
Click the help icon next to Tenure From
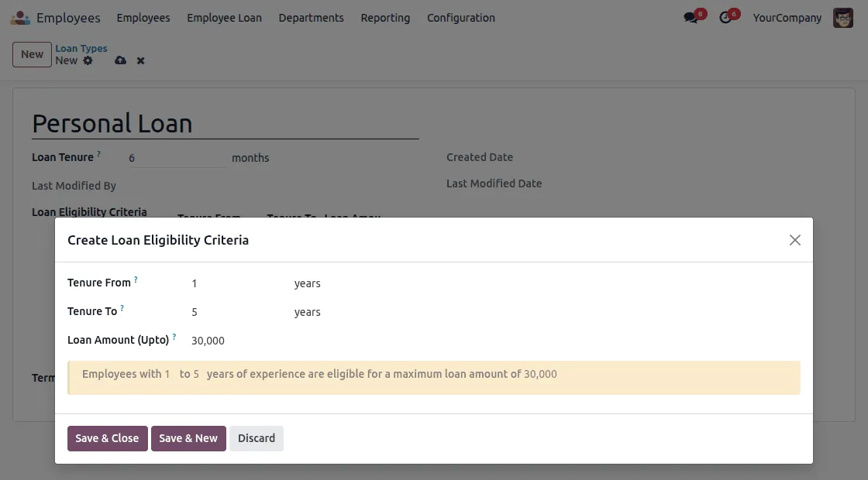click(137, 278)
